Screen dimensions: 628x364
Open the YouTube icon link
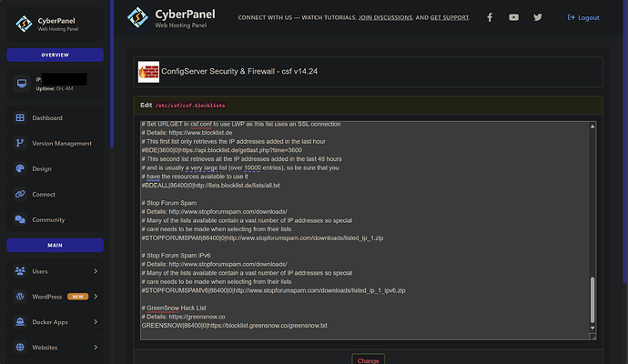pos(513,17)
